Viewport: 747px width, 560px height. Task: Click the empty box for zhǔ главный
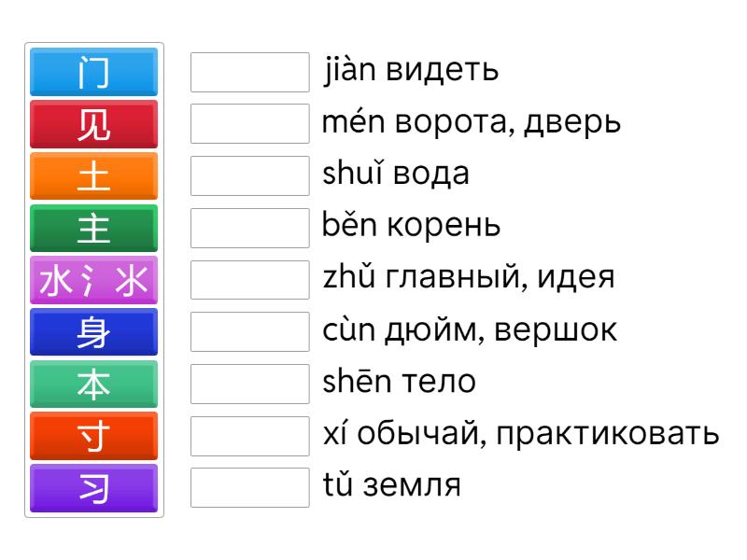pos(249,280)
